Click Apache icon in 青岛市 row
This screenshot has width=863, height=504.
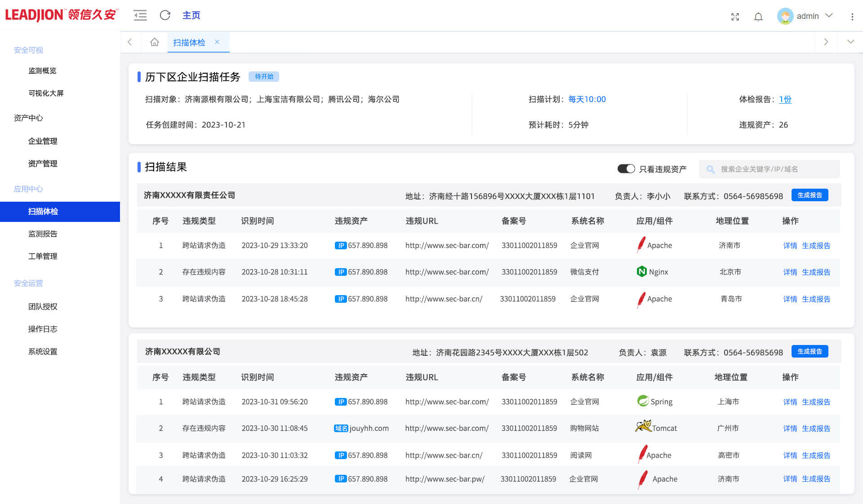(x=641, y=300)
